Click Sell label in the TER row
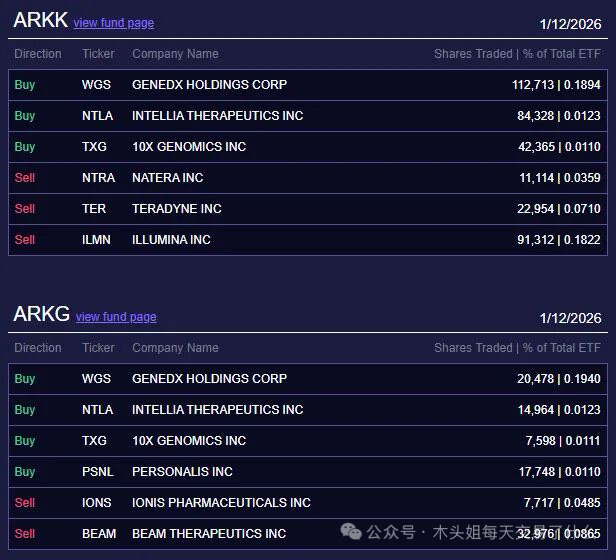616x560 pixels. [25, 209]
